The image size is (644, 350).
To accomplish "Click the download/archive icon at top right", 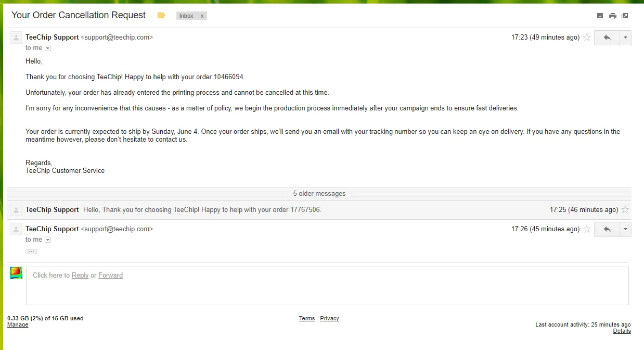I will point(600,16).
